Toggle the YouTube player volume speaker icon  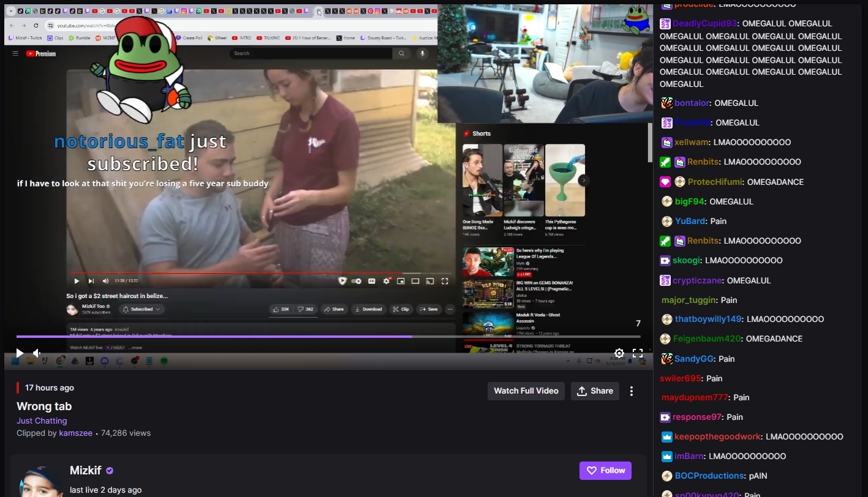(105, 281)
